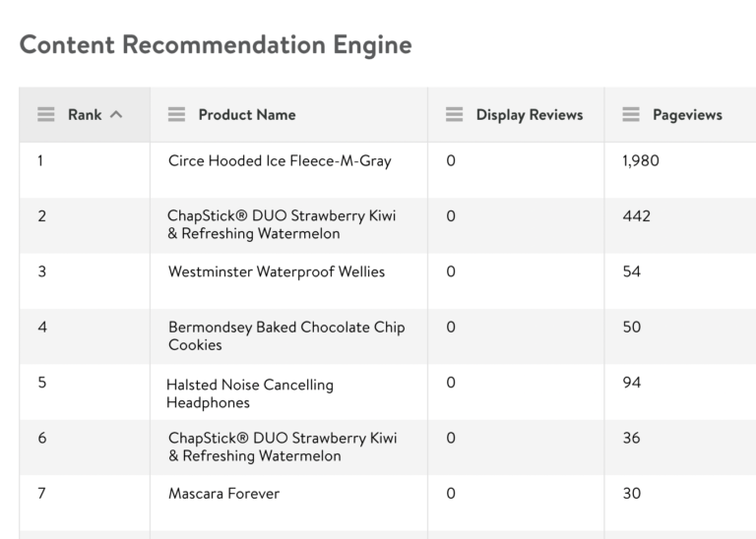Click the rank 6 ChapStick DUO product
This screenshot has height=539, width=756.
[283, 447]
